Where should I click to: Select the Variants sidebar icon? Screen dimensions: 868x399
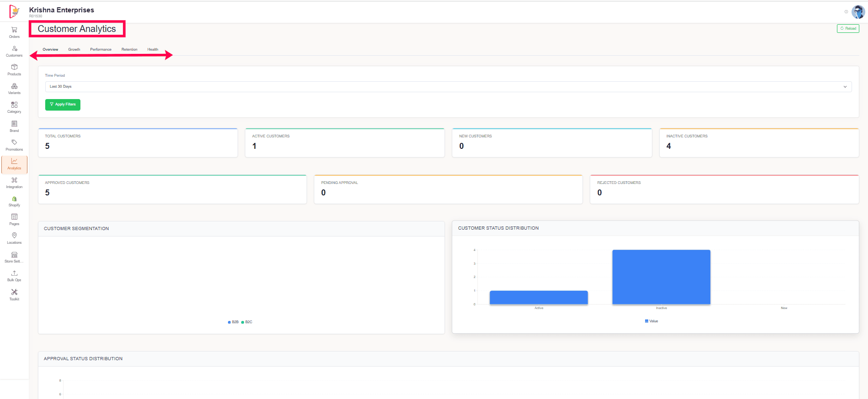coord(14,87)
